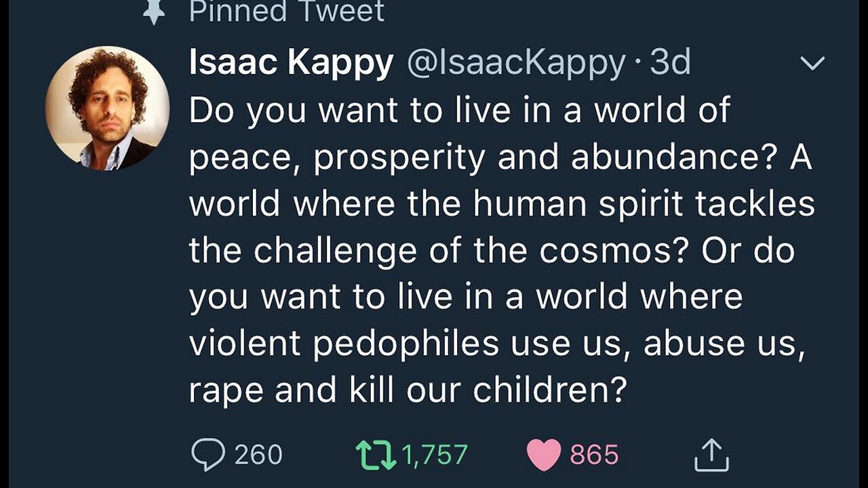Click the 865 likes count
This screenshot has width=868, height=488.
594,455
